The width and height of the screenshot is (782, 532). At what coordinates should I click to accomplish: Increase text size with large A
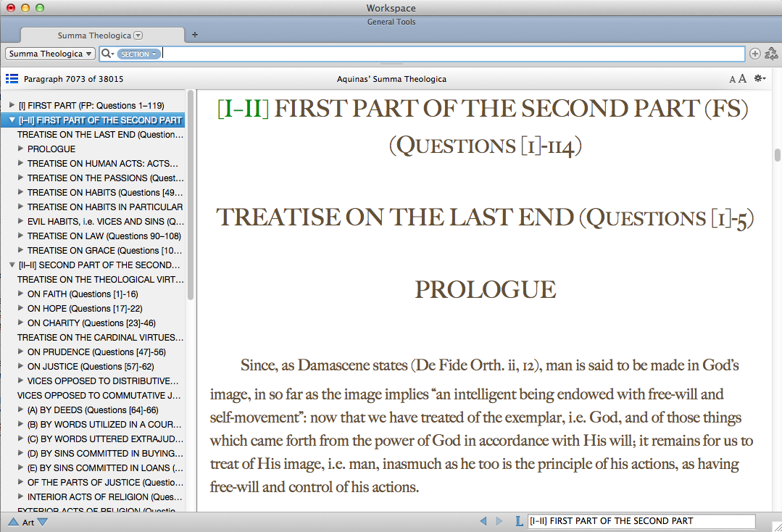tap(742, 78)
